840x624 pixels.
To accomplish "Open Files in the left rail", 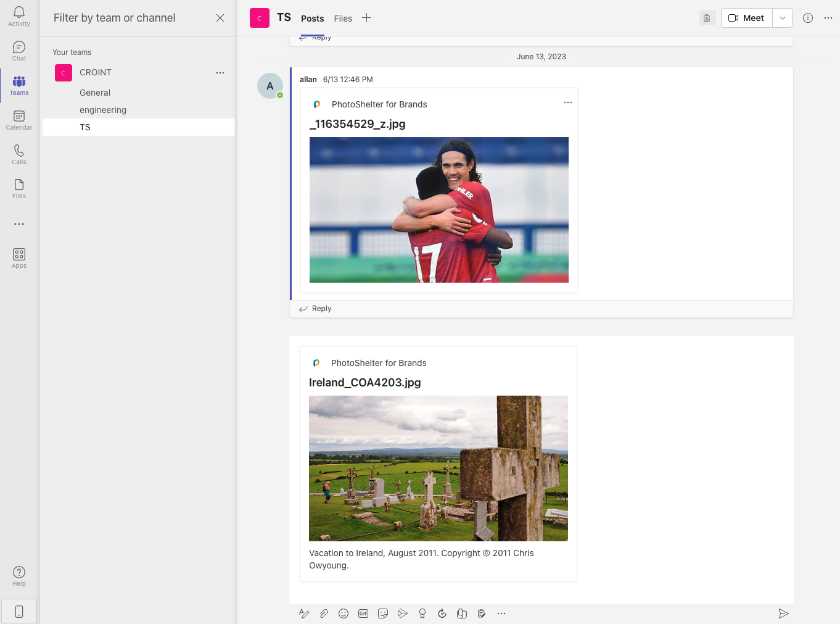I will click(x=19, y=189).
